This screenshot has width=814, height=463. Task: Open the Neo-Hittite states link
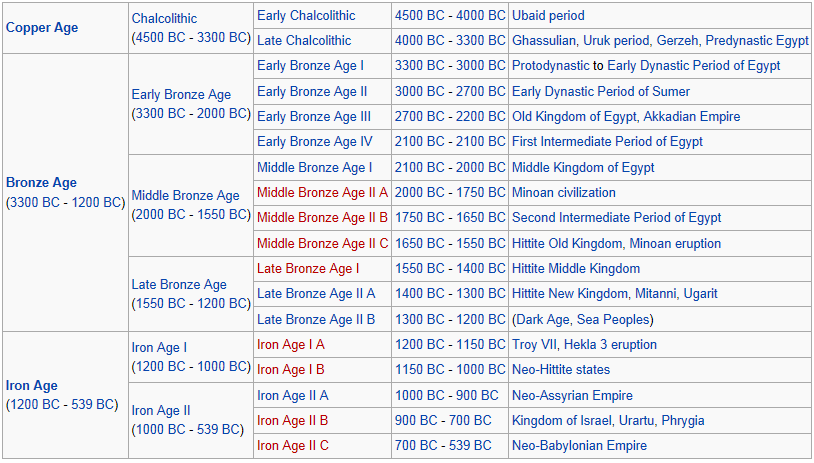(561, 370)
